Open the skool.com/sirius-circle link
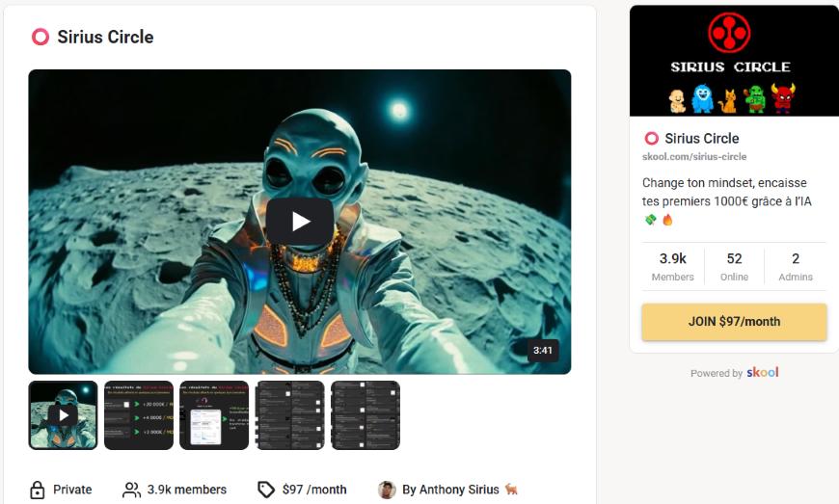Screen dimensions: 839x504 click(694, 157)
